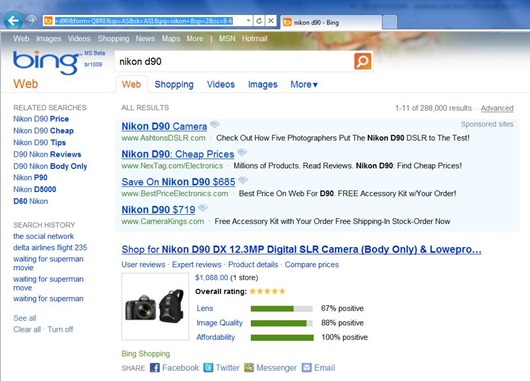Share via the Twitter icon
The height and width of the screenshot is (381, 530).
pos(208,367)
